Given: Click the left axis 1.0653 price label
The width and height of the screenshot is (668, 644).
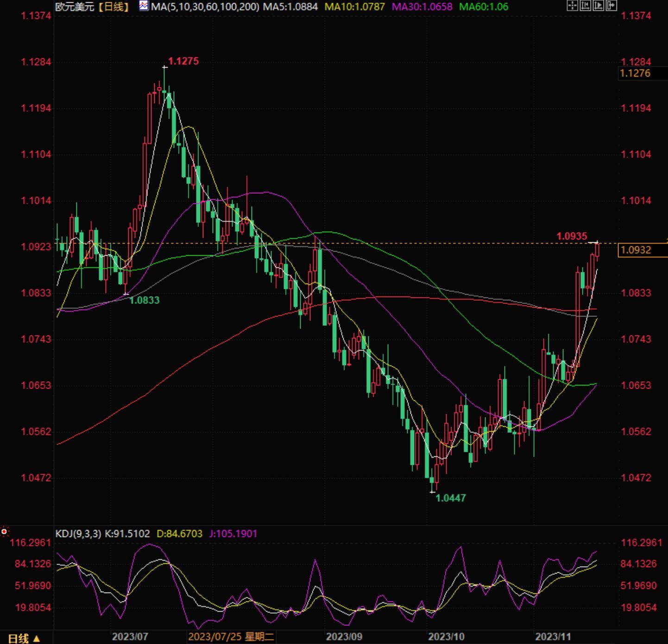Looking at the screenshot, I should pyautogui.click(x=36, y=385).
